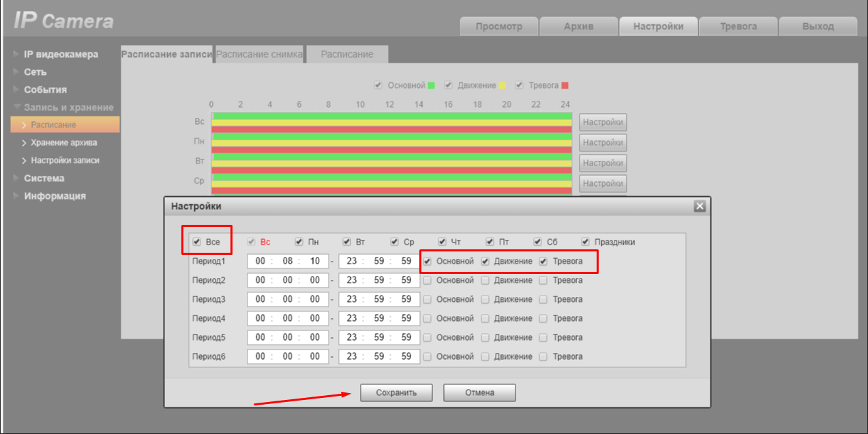Open Настройки button for Вс row

click(x=603, y=122)
